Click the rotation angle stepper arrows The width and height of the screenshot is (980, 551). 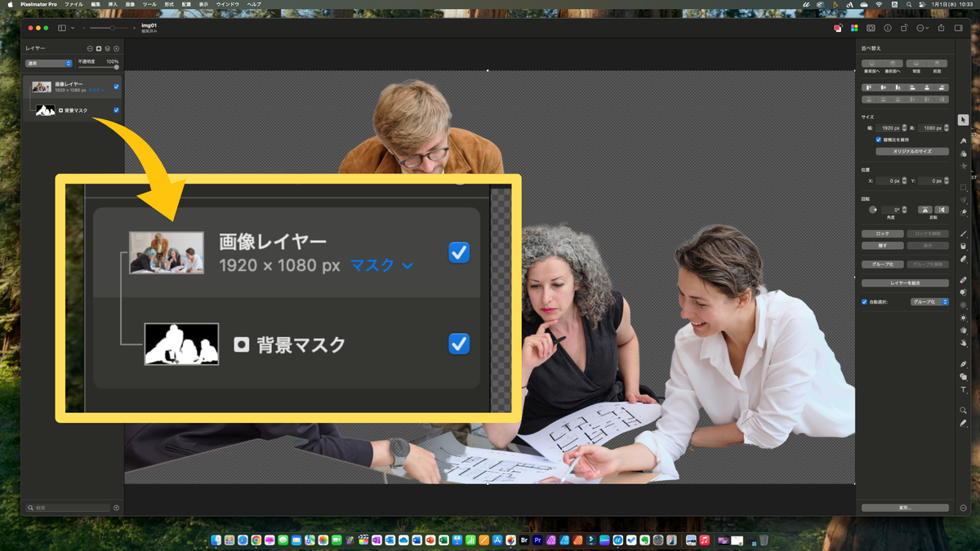tap(903, 210)
